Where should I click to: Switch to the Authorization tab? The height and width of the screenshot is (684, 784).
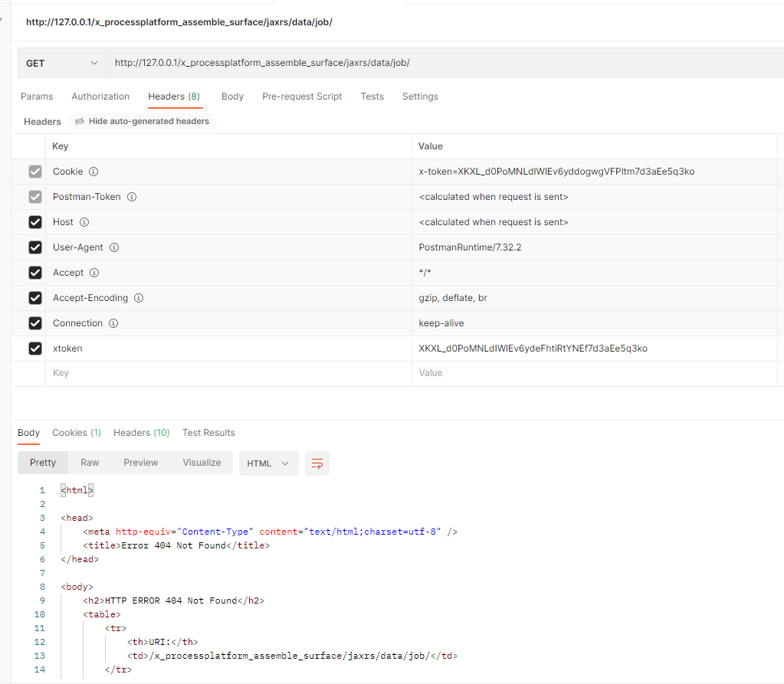click(x=100, y=97)
